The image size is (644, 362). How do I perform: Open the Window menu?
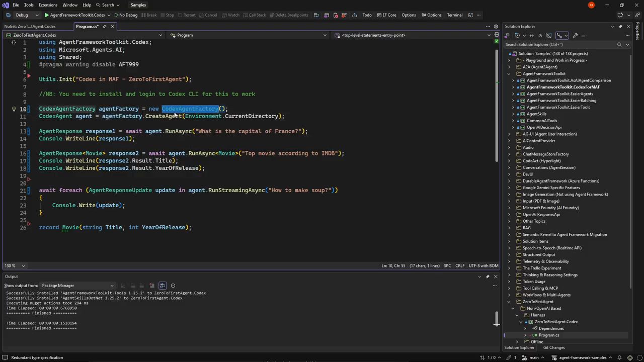click(70, 5)
